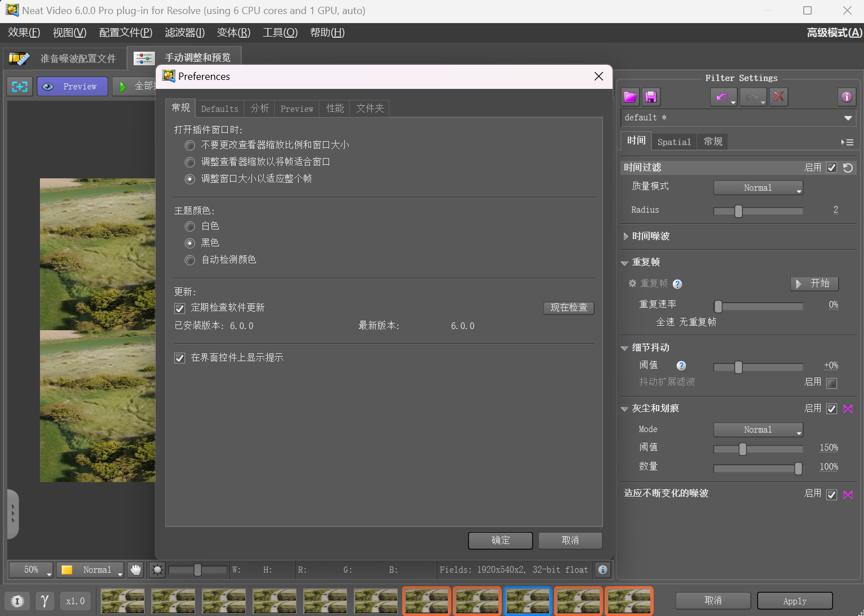Screen dimensions: 864x616
Task: Click the brightness sun icon below the viewer
Action: pos(157,570)
